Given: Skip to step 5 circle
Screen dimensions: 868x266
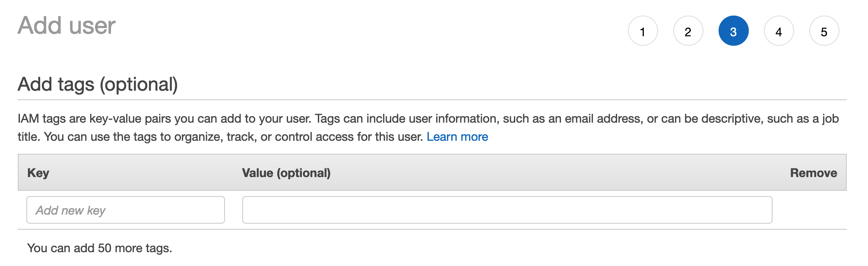Looking at the screenshot, I should 824,31.
